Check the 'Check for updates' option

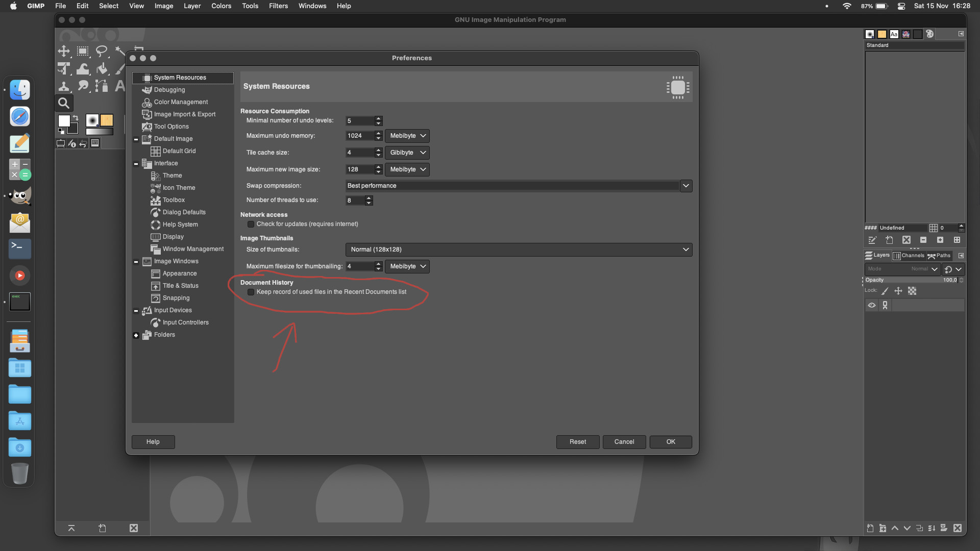point(251,224)
